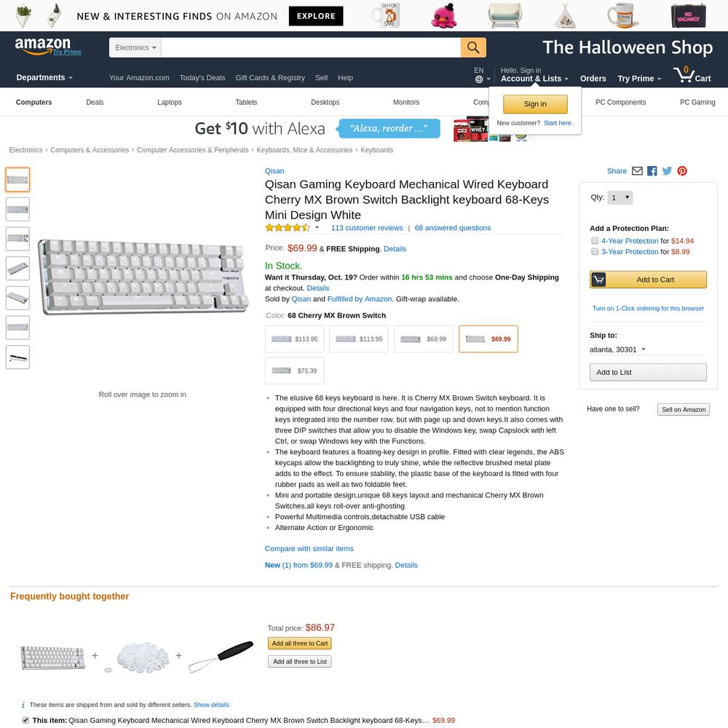This screenshot has width=728, height=728.
Task: Click the Add to Cart button
Action: tap(648, 280)
